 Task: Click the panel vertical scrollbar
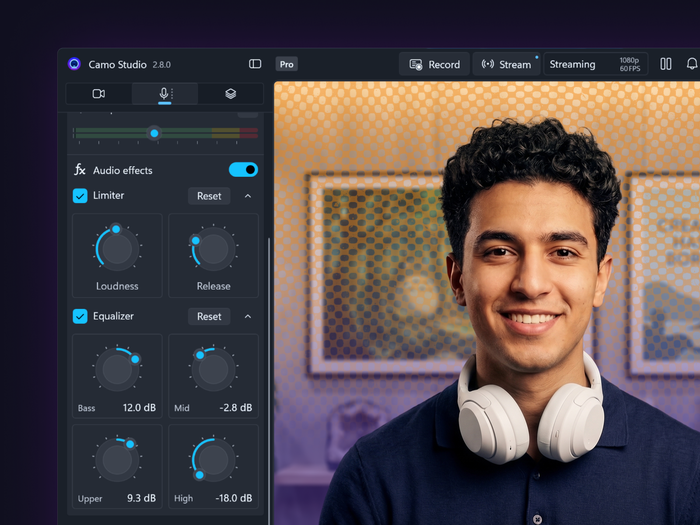[x=269, y=379]
